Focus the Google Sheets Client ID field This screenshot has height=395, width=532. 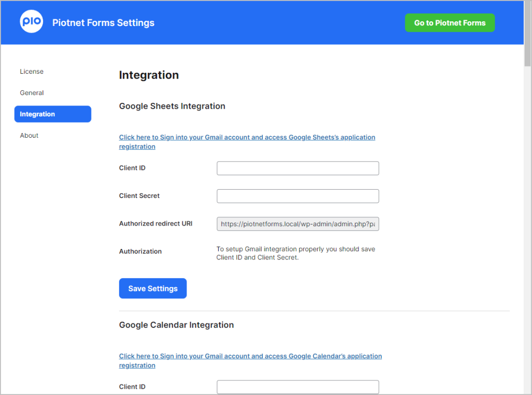point(298,168)
